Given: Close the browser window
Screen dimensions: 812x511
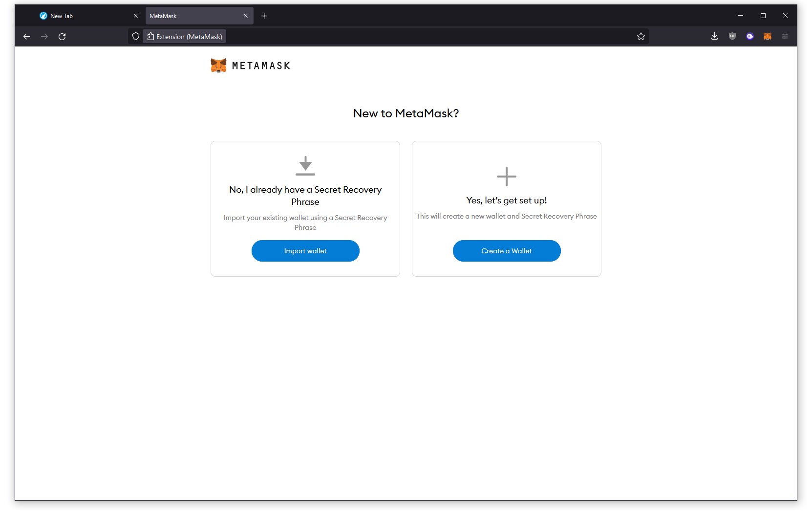Looking at the screenshot, I should (x=786, y=16).
